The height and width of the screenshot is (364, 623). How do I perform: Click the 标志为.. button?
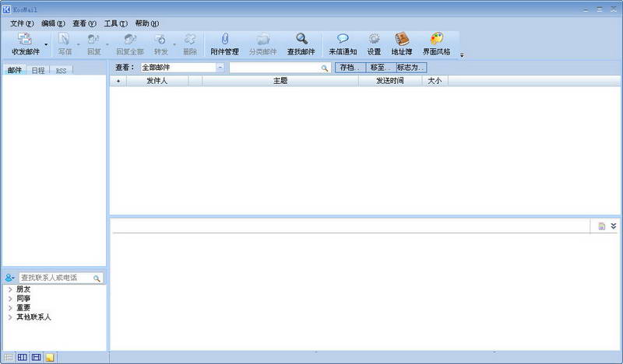[x=412, y=68]
